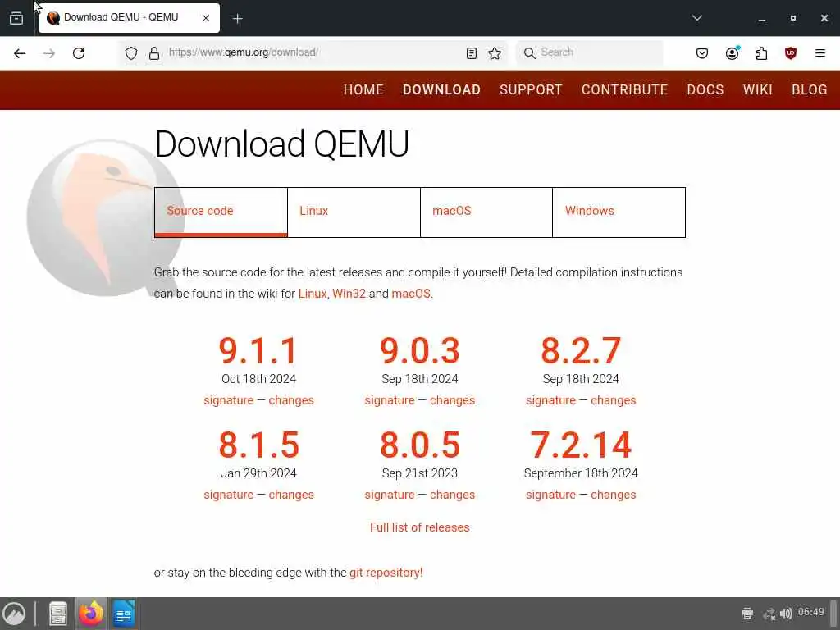
Task: Open the Pocket save icon
Action: point(702,53)
